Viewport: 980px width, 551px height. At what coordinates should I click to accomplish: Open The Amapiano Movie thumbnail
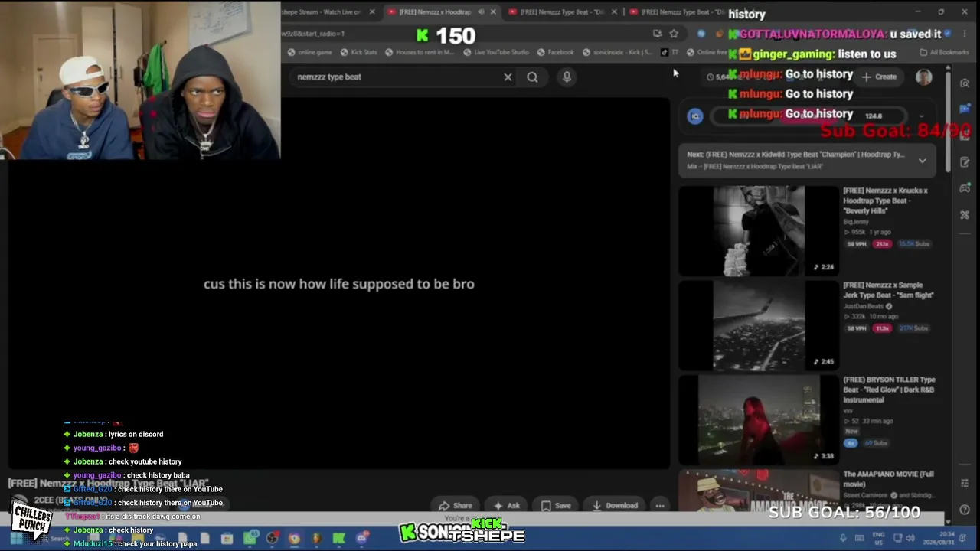(759, 490)
